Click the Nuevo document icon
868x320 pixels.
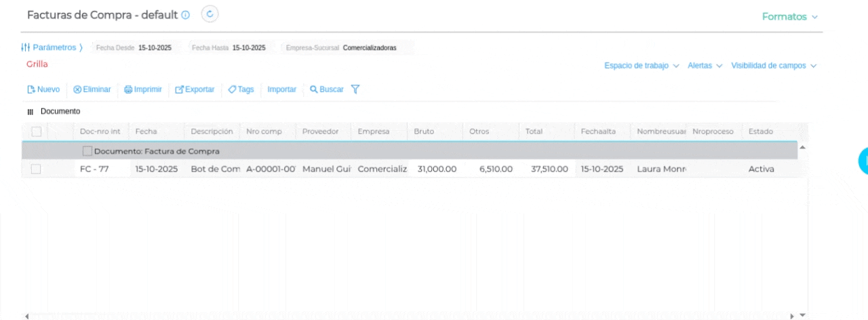coord(31,89)
